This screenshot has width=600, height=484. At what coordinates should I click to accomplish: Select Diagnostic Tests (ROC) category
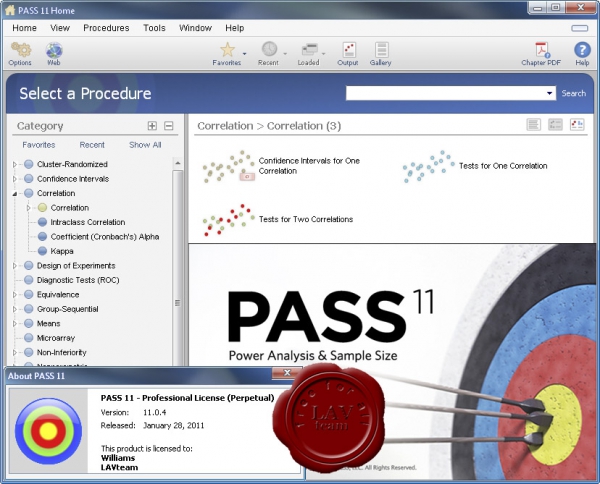click(78, 280)
